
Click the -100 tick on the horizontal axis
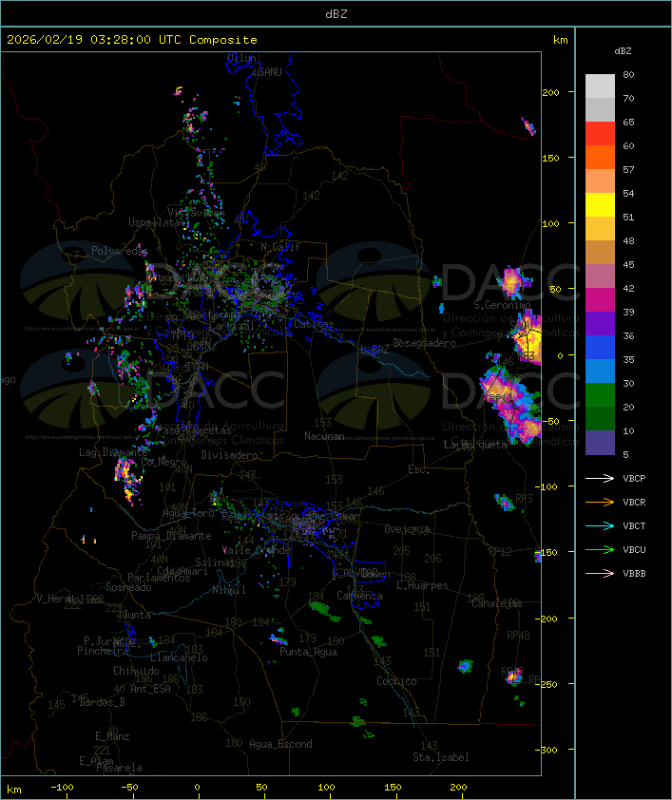(x=62, y=788)
